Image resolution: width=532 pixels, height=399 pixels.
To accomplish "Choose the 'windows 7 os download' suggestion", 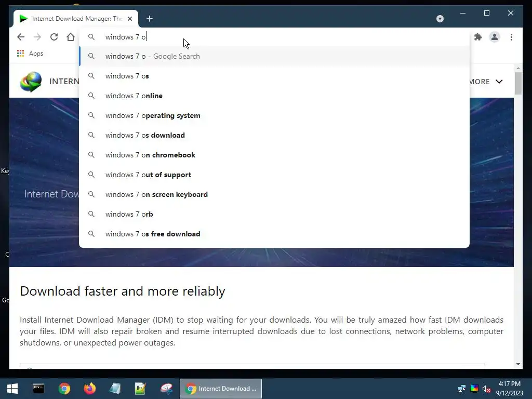I will click(274, 135).
